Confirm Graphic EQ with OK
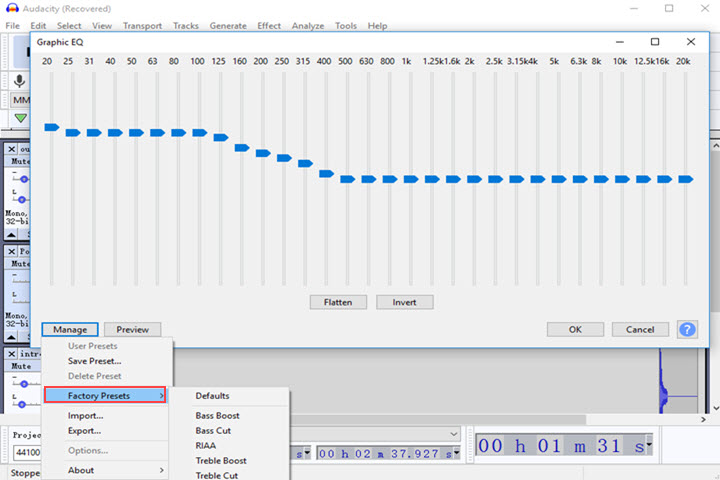This screenshot has height=480, width=720. click(x=575, y=329)
